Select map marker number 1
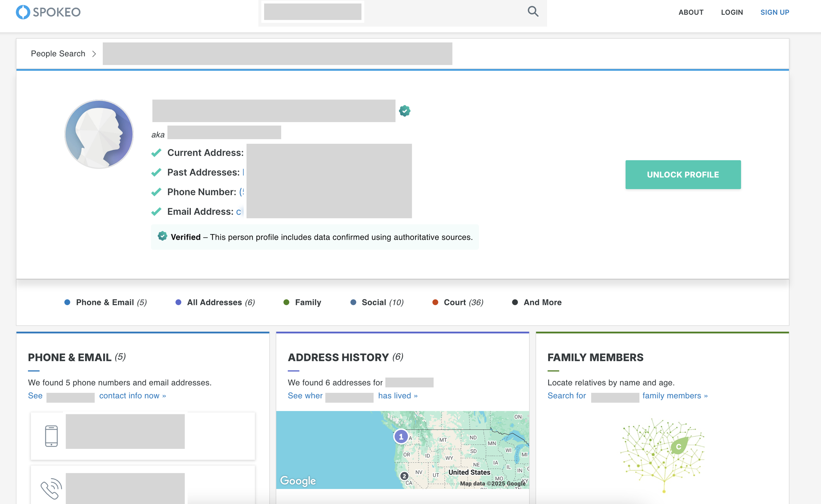Screen dimensions: 821x504 401,437
